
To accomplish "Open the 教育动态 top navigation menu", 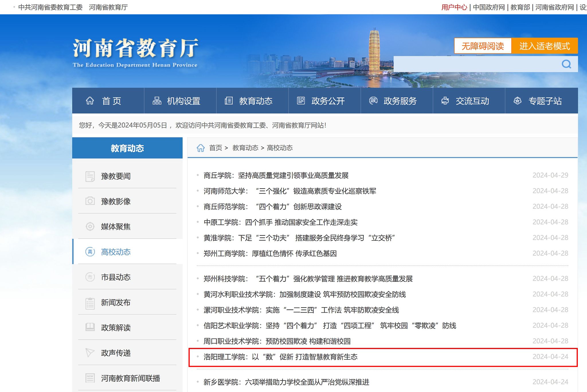I will point(255,101).
